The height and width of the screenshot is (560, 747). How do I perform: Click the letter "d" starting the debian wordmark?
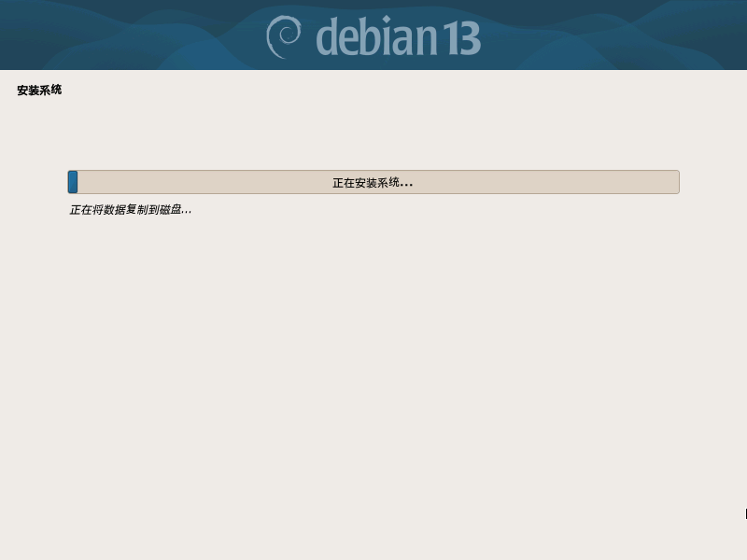point(329,36)
